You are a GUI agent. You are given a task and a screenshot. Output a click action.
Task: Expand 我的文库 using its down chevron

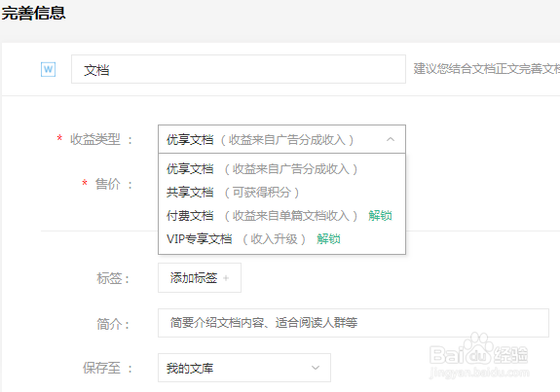coord(315,368)
